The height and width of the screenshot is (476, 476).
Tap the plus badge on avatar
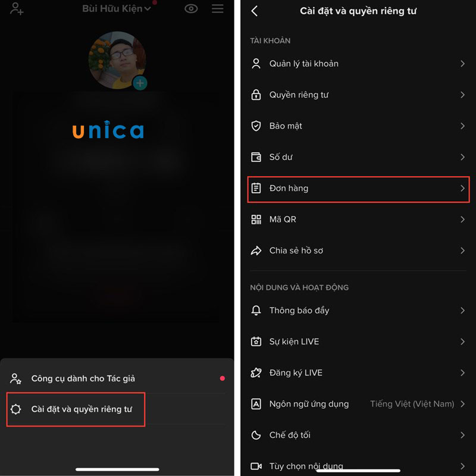(x=140, y=83)
